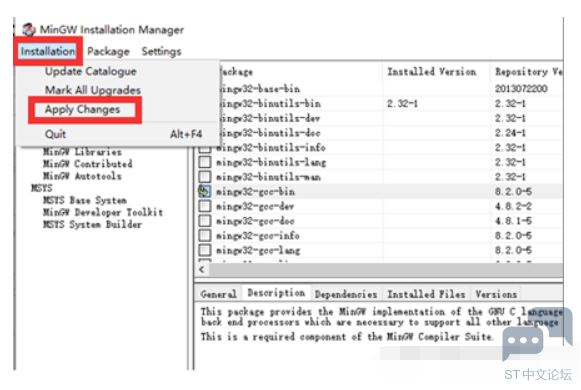The height and width of the screenshot is (390, 581).
Task: Switch to the Installed Files tab
Action: coord(426,294)
